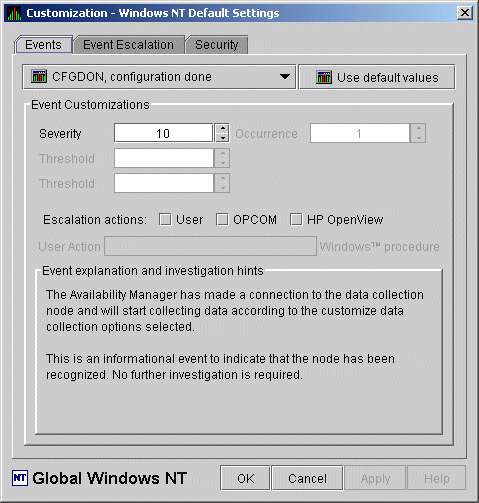Click 'Event explanation and investigation hints' heading

[x=153, y=271]
